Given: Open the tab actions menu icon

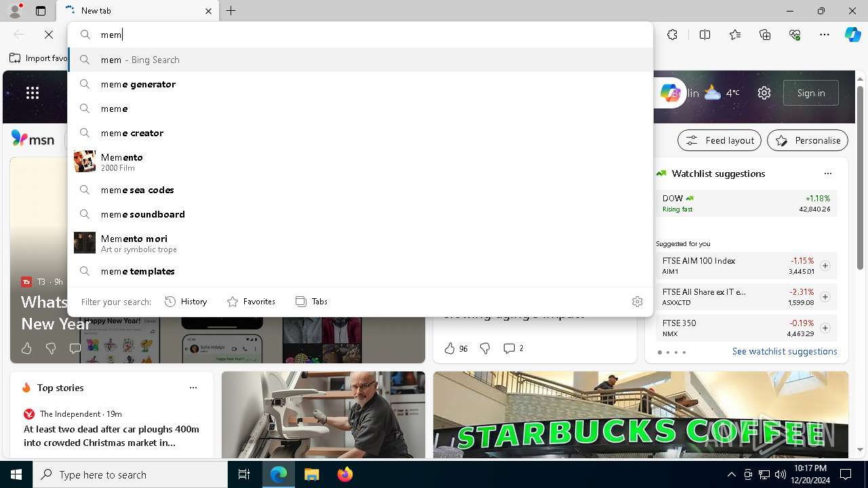Looking at the screenshot, I should (41, 11).
